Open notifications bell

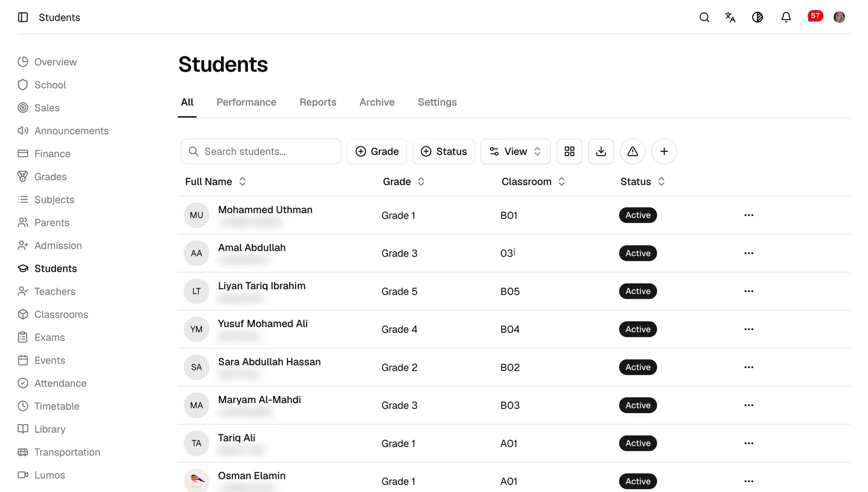[x=786, y=17]
